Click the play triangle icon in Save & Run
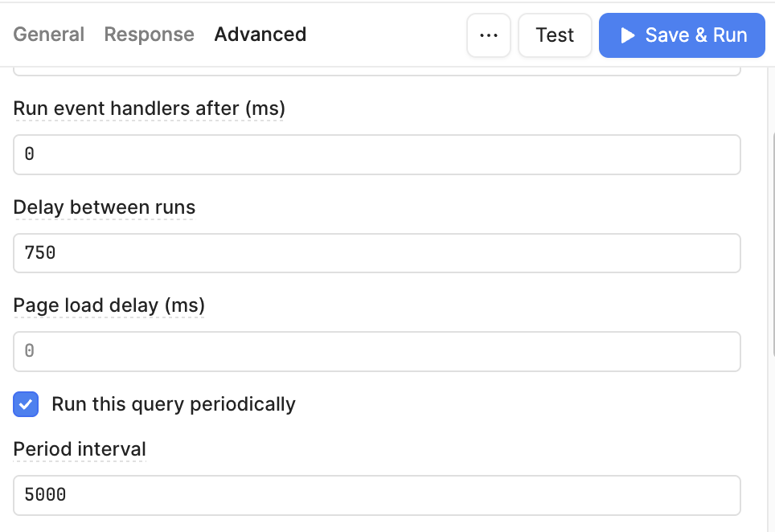 pos(627,35)
